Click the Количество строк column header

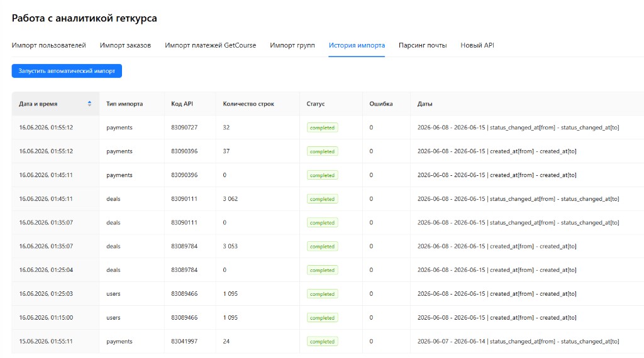coord(248,104)
